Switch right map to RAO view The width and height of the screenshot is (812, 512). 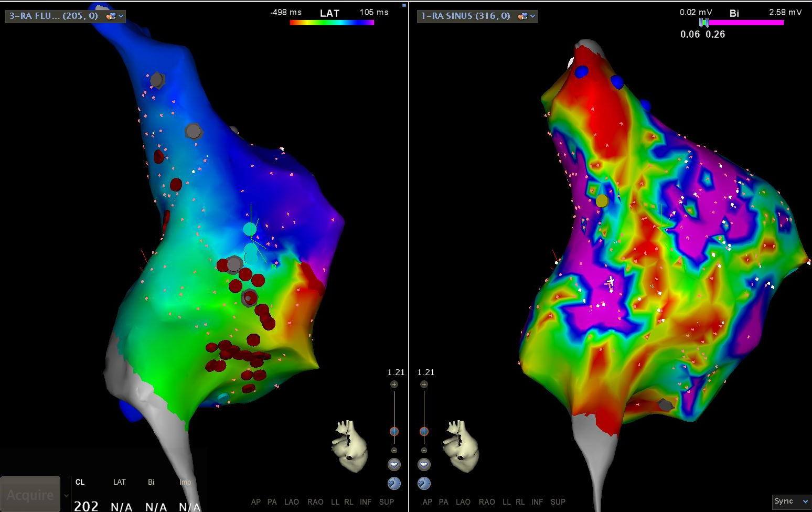pos(487,502)
